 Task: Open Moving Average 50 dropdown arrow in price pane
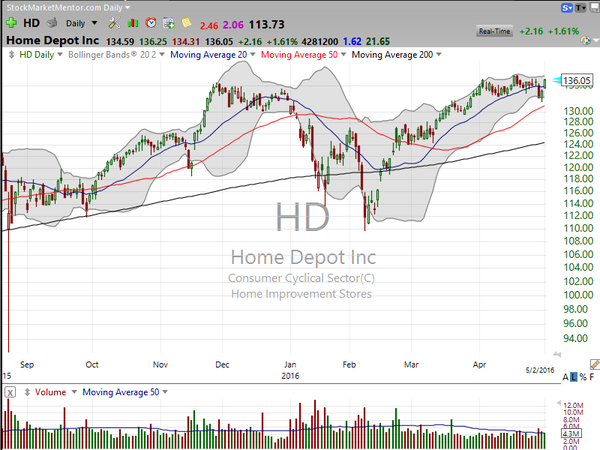click(x=343, y=55)
